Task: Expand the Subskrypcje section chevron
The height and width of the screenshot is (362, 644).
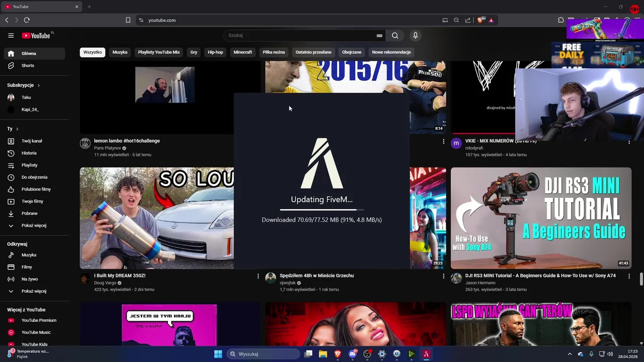Action: tap(38, 85)
